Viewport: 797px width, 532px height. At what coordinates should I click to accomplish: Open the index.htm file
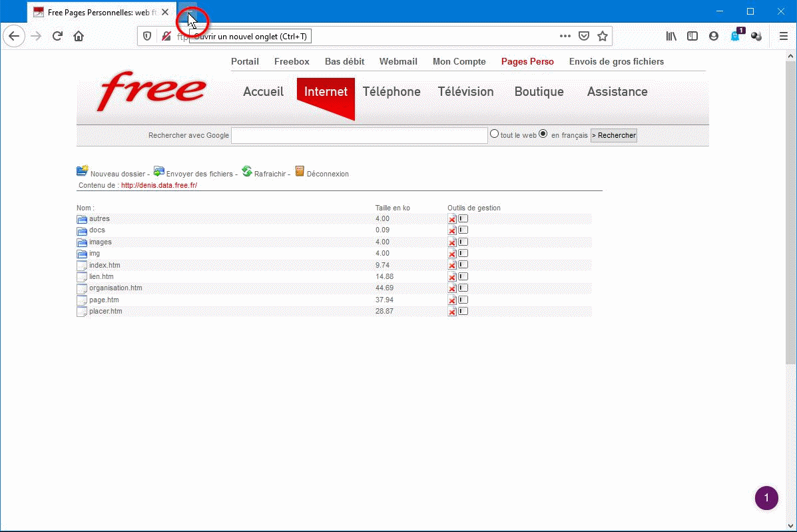[x=105, y=265]
